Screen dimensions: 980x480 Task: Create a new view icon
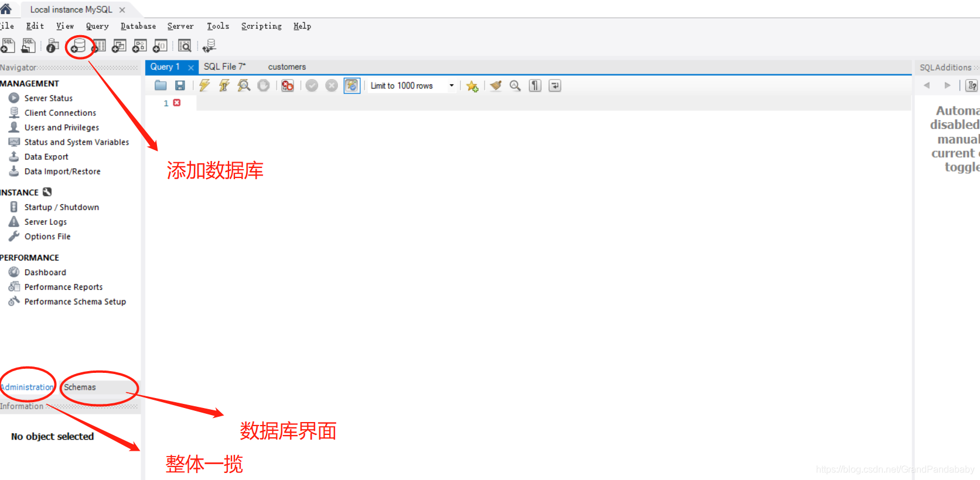click(119, 46)
